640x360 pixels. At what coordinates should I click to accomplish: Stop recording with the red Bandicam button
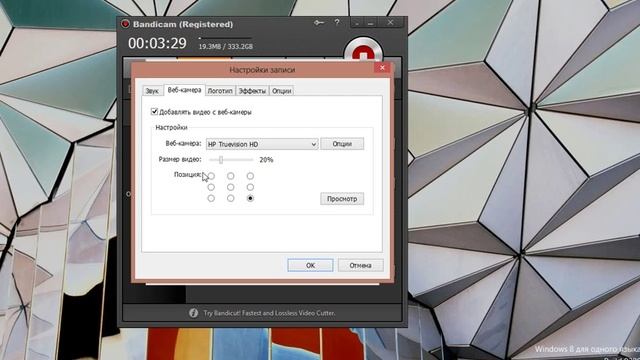363,51
